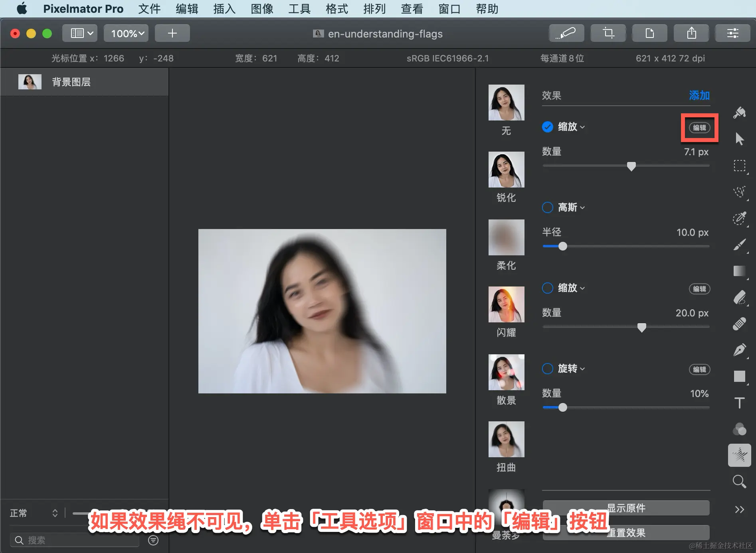Show more tools with double-chevron icon
The image size is (756, 553).
click(x=739, y=510)
